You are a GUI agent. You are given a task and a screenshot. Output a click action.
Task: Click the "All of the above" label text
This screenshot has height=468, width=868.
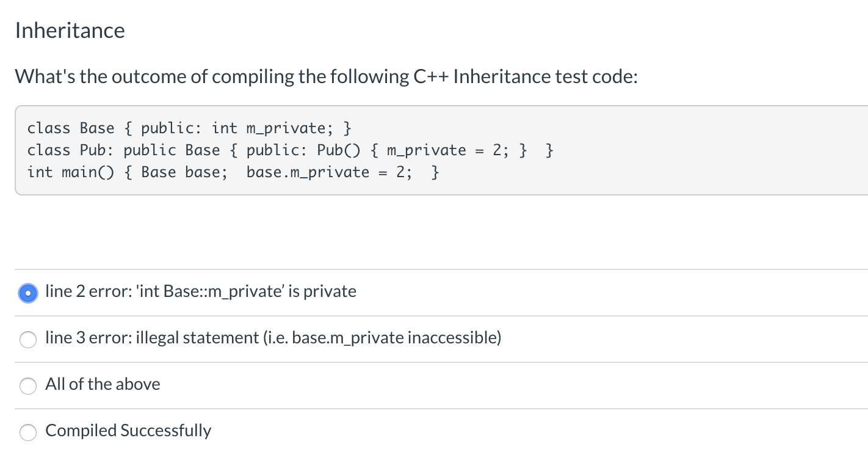click(103, 384)
